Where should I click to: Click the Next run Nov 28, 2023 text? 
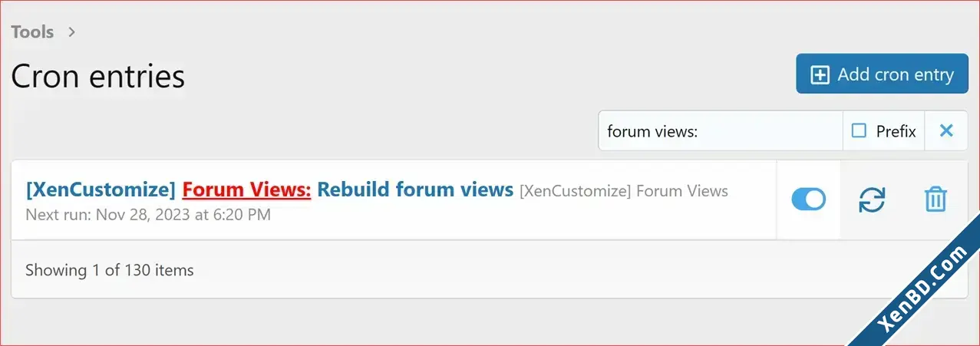click(148, 215)
